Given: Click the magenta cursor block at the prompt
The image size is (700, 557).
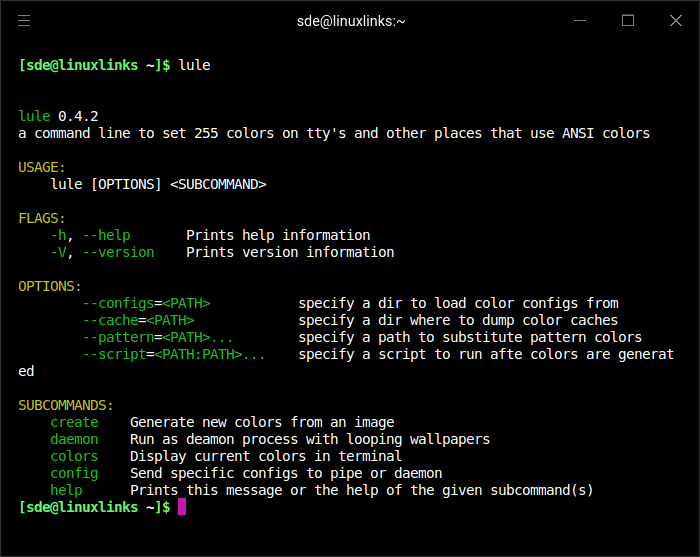Looking at the screenshot, I should pyautogui.click(x=182, y=507).
